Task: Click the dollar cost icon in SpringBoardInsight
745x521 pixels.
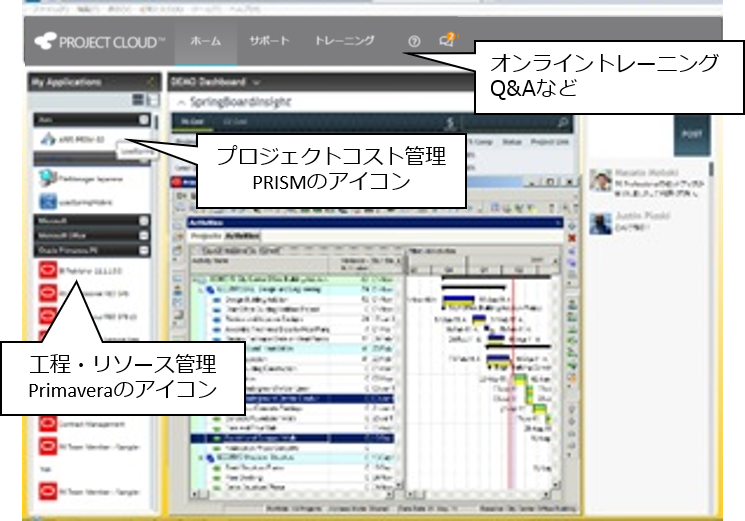Action: click(x=450, y=123)
